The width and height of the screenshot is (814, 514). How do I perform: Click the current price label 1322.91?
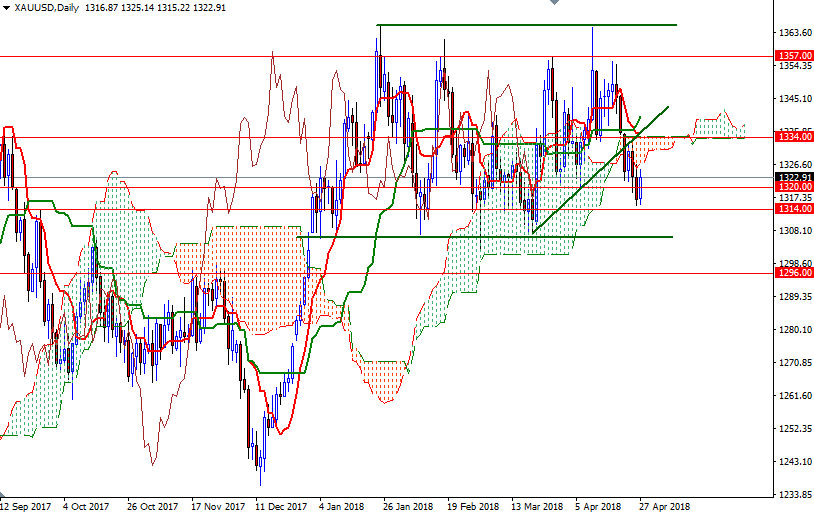[794, 178]
